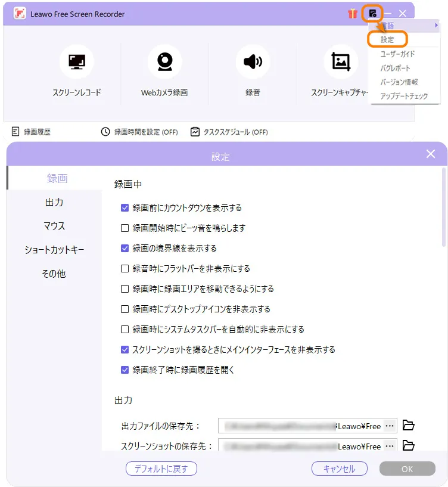Click the キャンセル button
This screenshot has height=487, width=448.
pos(340,469)
